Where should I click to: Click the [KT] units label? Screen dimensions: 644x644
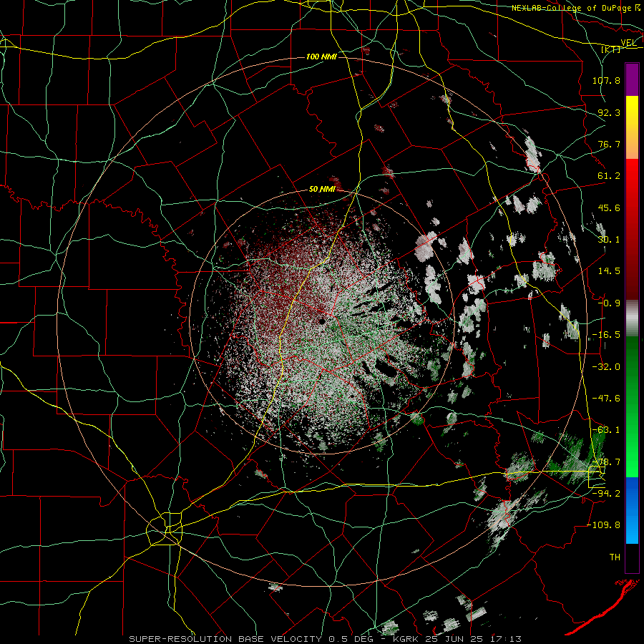click(x=611, y=49)
